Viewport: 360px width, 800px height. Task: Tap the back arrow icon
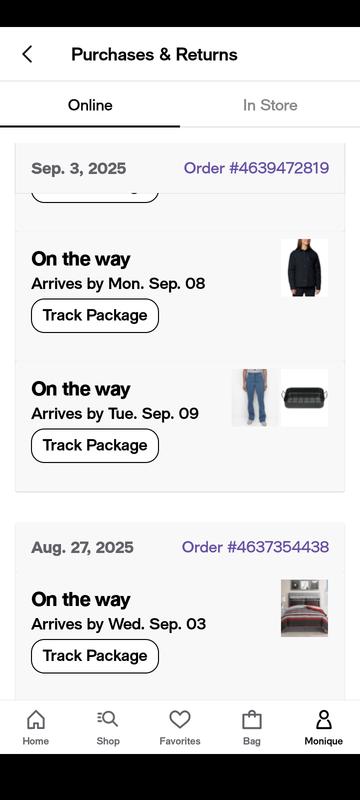[x=28, y=54]
